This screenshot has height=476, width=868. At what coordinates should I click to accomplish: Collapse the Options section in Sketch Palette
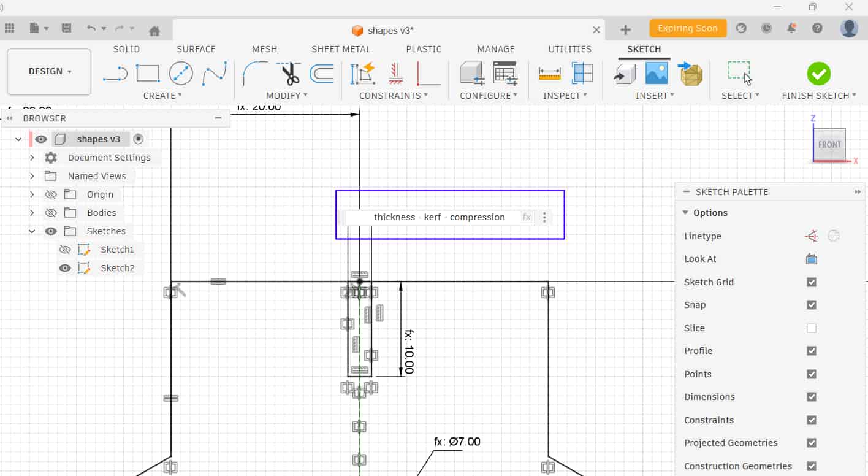click(x=686, y=213)
